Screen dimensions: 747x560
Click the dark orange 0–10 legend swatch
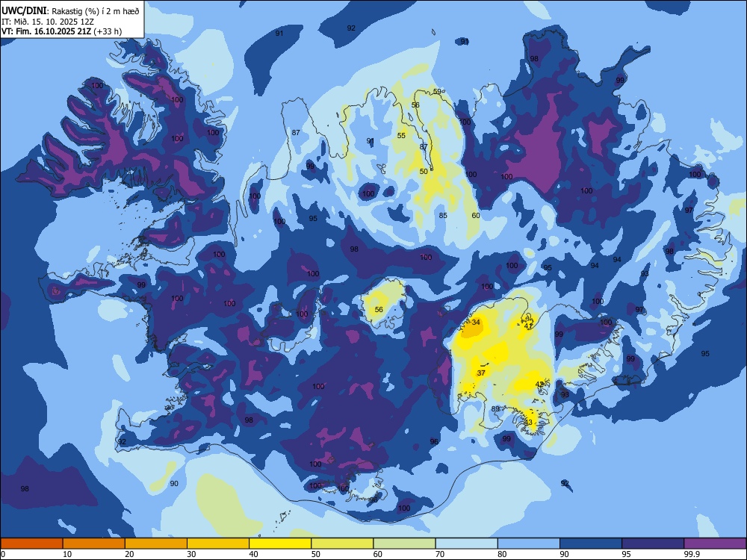pos(31,544)
